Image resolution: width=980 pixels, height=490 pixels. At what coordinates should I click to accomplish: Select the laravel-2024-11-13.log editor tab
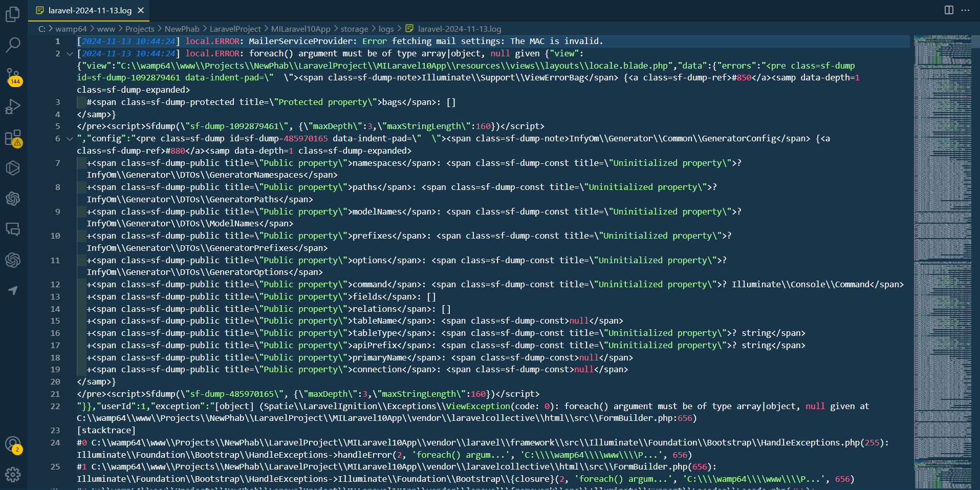coord(89,10)
